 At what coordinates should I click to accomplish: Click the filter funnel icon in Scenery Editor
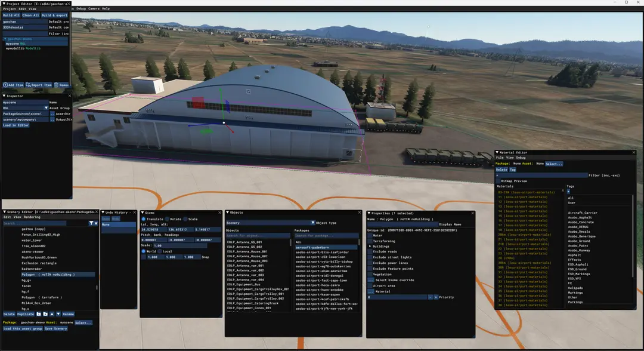pyautogui.click(x=91, y=223)
